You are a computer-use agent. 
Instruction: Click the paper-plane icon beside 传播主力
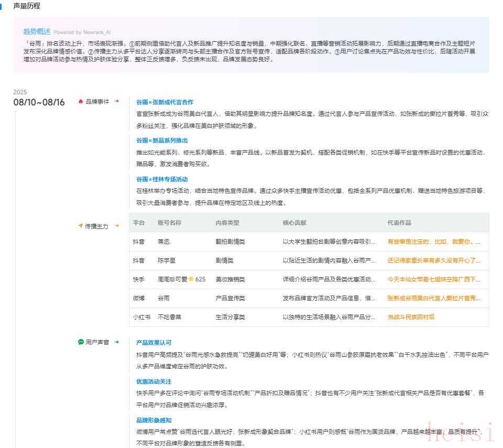81,226
